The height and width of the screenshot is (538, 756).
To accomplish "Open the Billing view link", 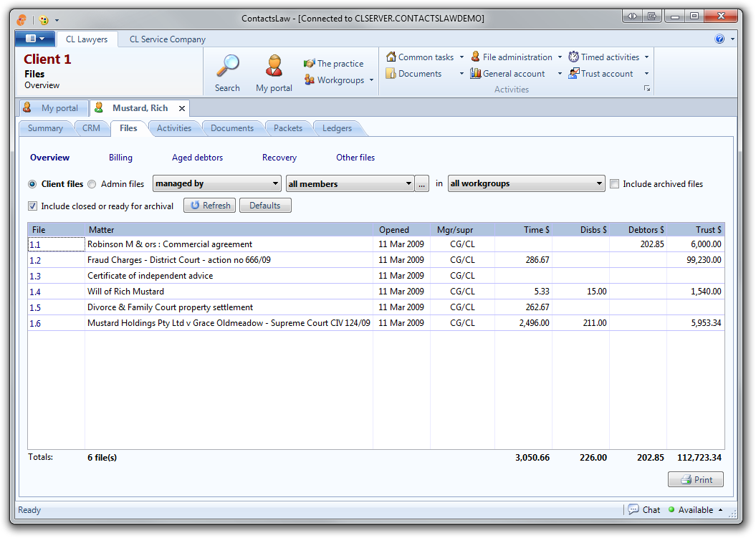I will 120,158.
